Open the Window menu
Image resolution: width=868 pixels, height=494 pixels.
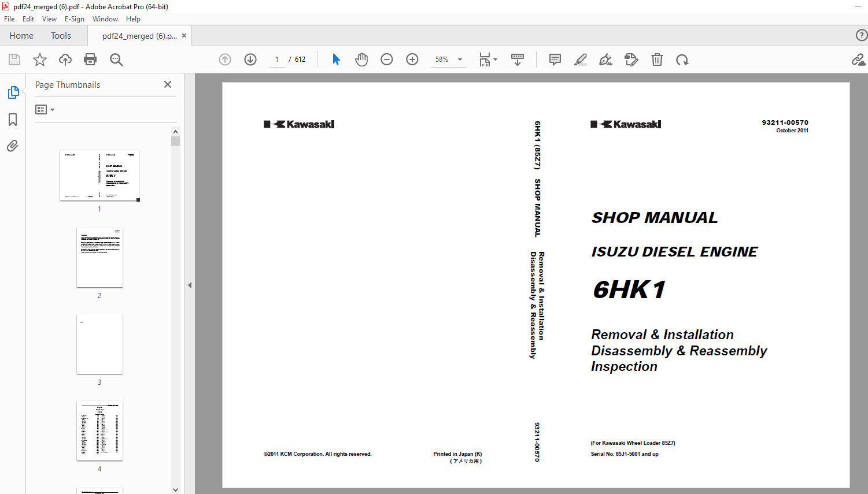point(105,19)
